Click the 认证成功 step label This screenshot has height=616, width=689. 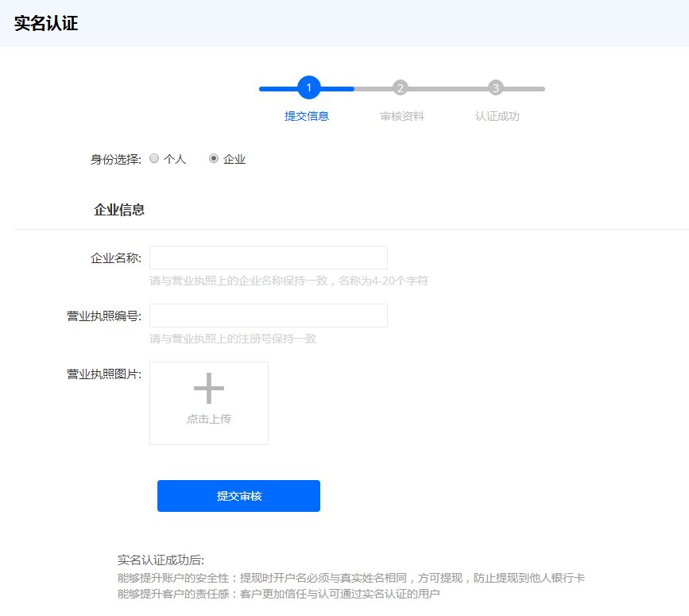pyautogui.click(x=496, y=115)
